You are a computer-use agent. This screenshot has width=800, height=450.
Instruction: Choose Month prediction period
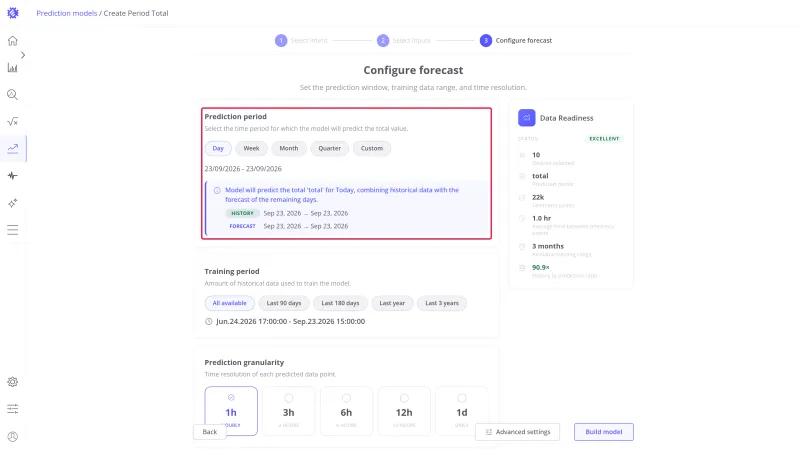pyautogui.click(x=289, y=148)
